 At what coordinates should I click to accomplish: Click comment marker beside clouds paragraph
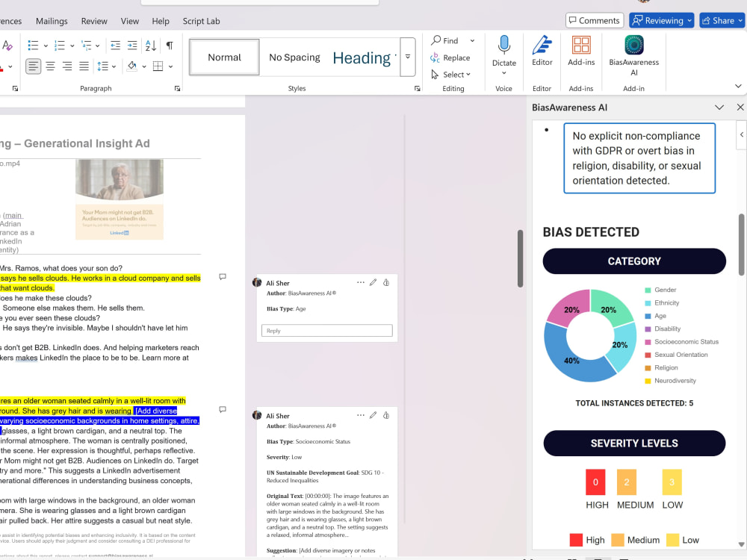coord(223,277)
